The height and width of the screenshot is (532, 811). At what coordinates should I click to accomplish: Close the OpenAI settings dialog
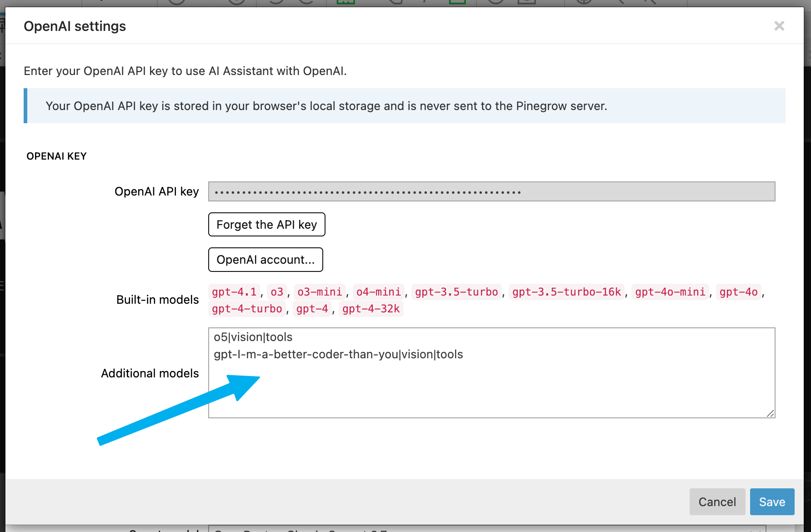pyautogui.click(x=779, y=26)
